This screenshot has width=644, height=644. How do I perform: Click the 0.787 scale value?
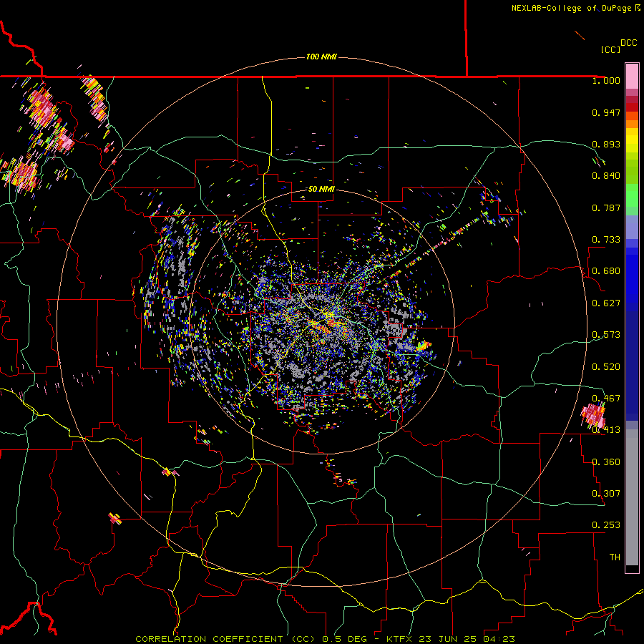click(606, 208)
